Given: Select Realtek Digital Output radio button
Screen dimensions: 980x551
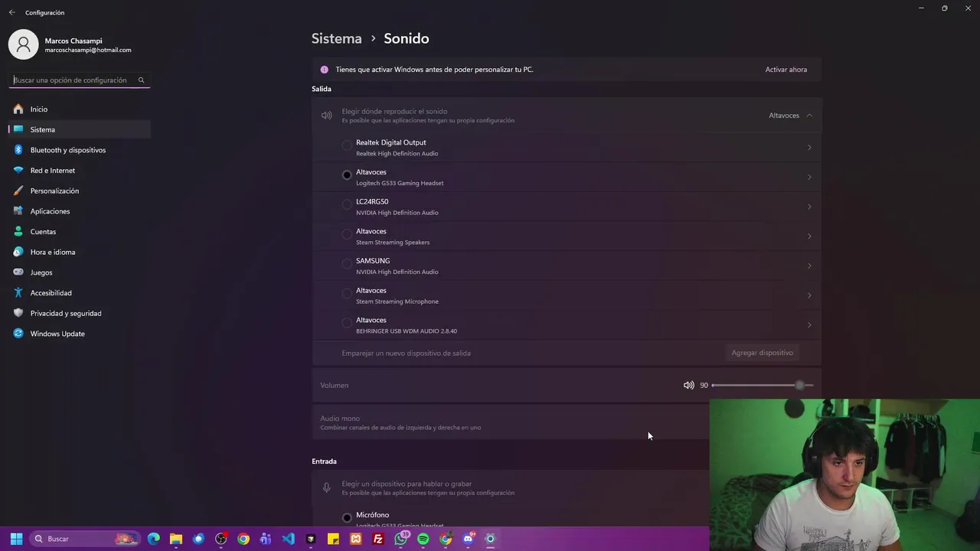Looking at the screenshot, I should click(x=347, y=145).
